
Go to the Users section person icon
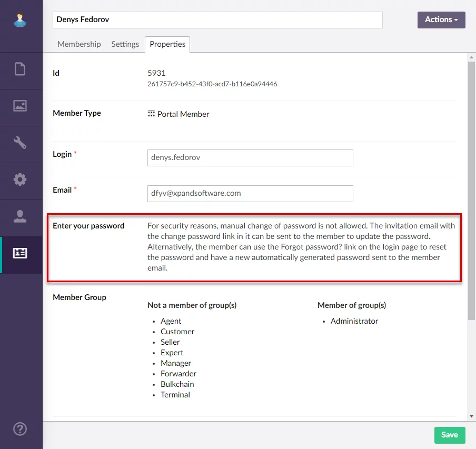point(20,216)
